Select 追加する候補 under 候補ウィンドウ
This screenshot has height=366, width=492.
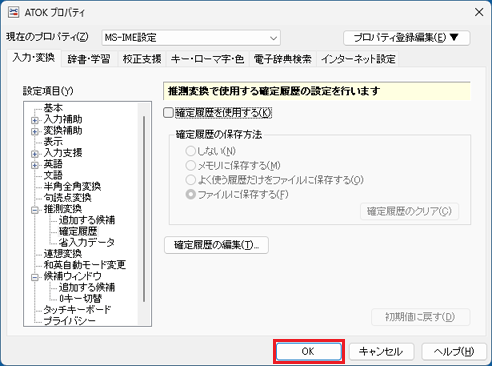click(87, 287)
